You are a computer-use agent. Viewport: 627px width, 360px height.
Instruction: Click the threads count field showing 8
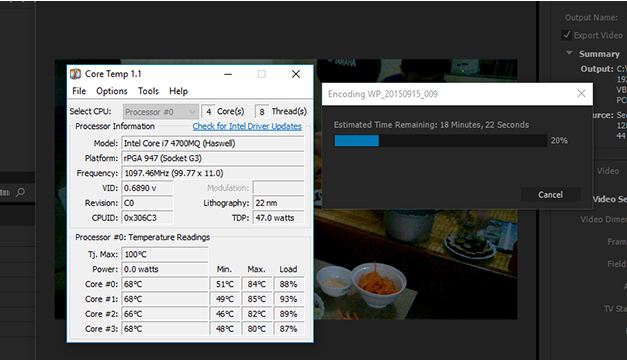(x=262, y=112)
